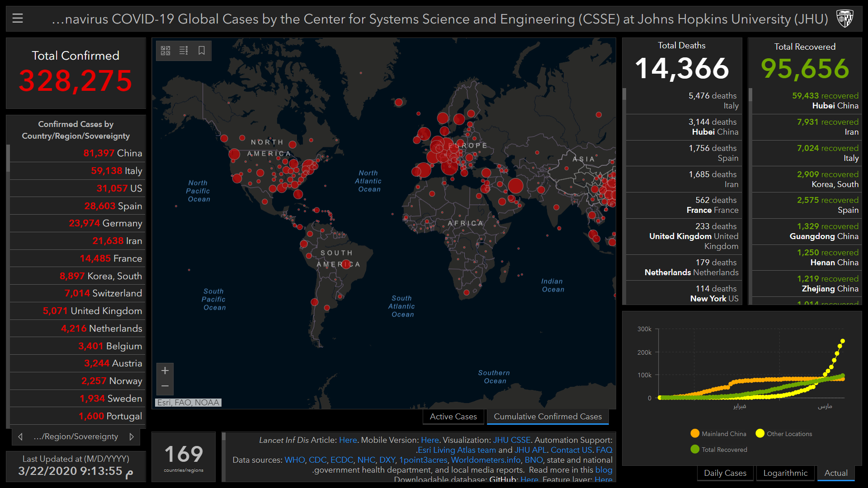Screen dimensions: 868x488
Task: Select 1,756 deaths Spain entry
Action: pos(684,153)
